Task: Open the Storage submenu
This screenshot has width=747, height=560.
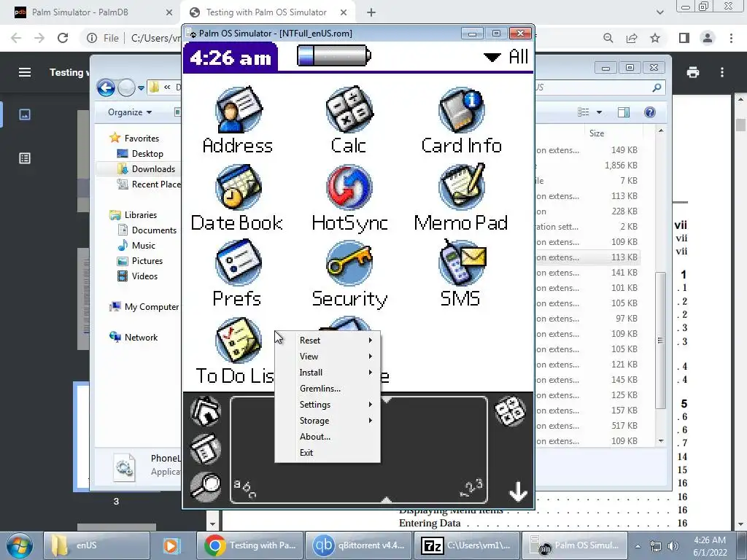Action: (x=328, y=421)
